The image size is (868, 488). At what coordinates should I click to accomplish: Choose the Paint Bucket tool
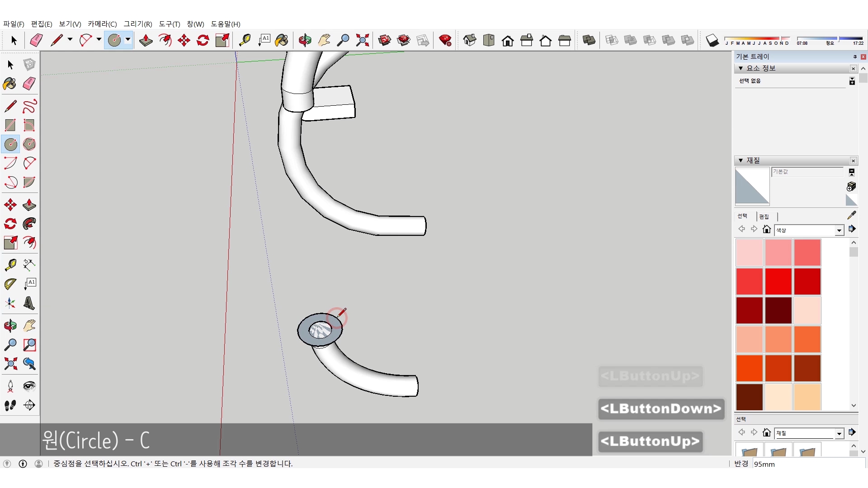coord(281,41)
